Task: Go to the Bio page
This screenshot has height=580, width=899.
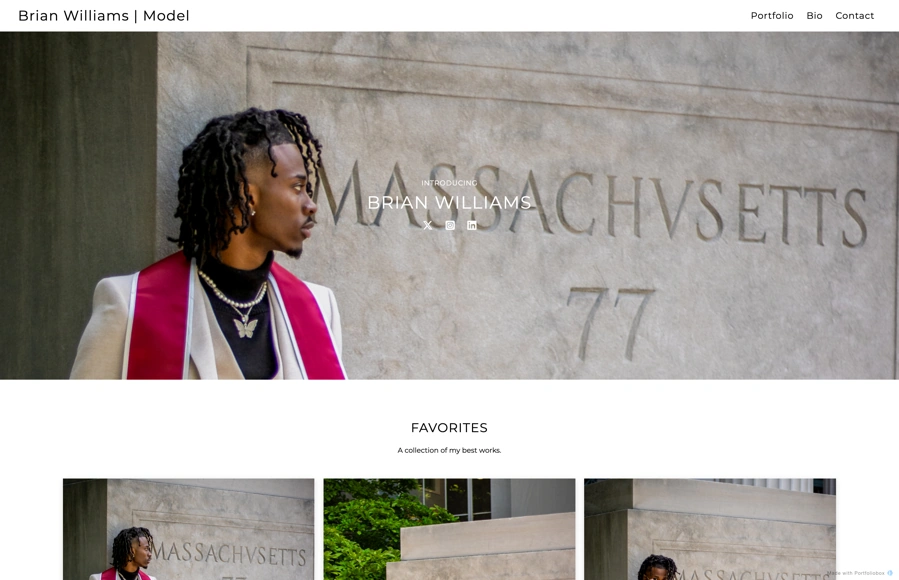Action: [x=814, y=15]
